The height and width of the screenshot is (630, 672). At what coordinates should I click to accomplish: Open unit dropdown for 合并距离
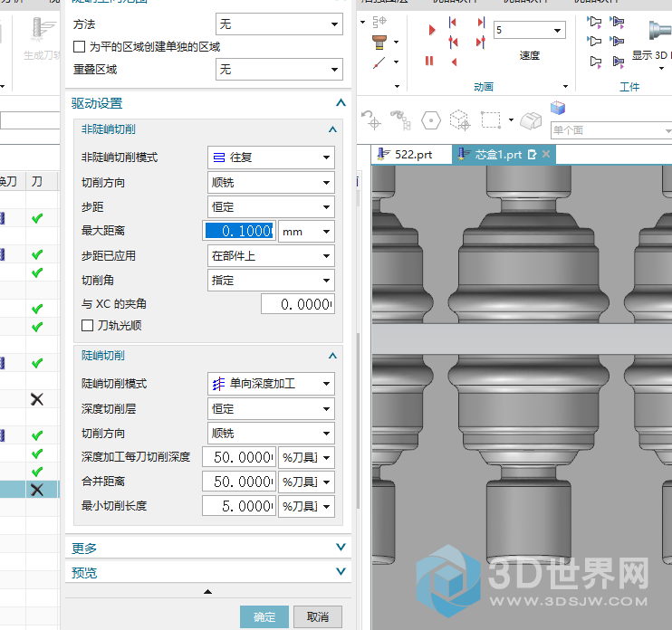[306, 482]
